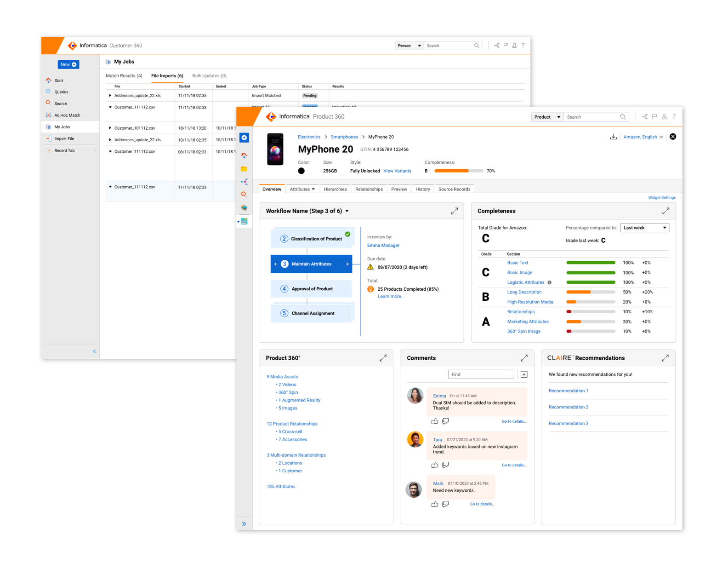
Task: Click the Find field in Comments
Action: (481, 374)
